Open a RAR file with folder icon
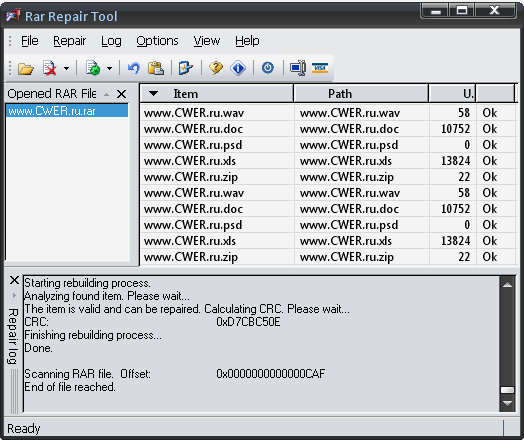This screenshot has height=440, width=524. 26,68
